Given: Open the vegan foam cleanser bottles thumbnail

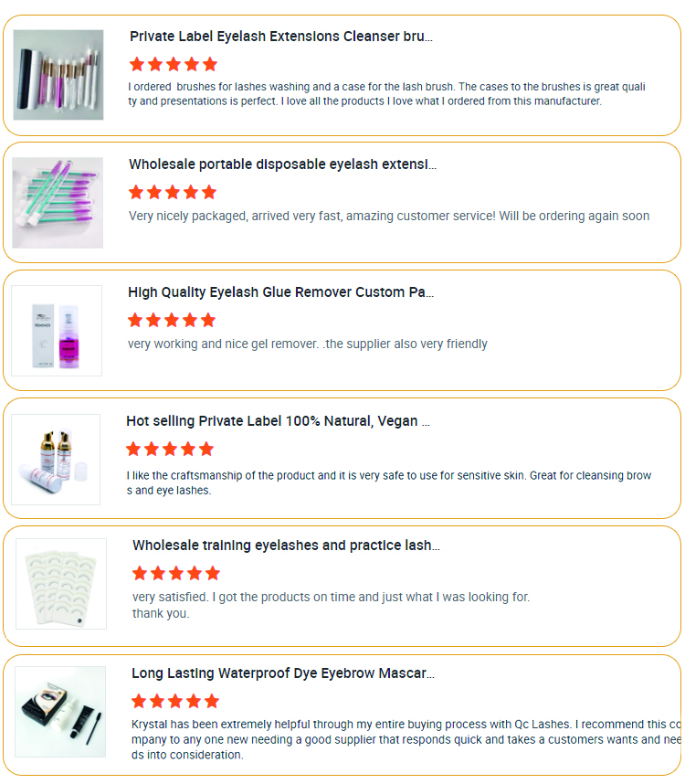Looking at the screenshot, I should tap(56, 460).
